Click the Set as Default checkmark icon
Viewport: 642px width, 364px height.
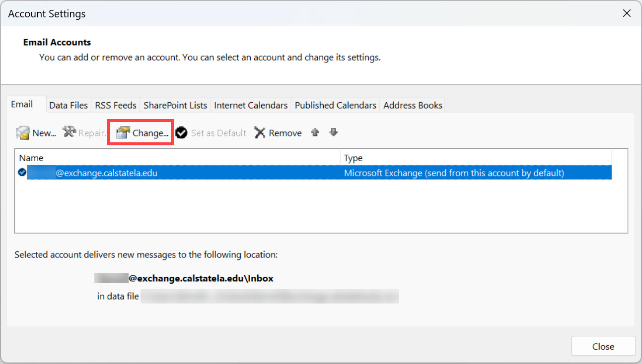(181, 132)
